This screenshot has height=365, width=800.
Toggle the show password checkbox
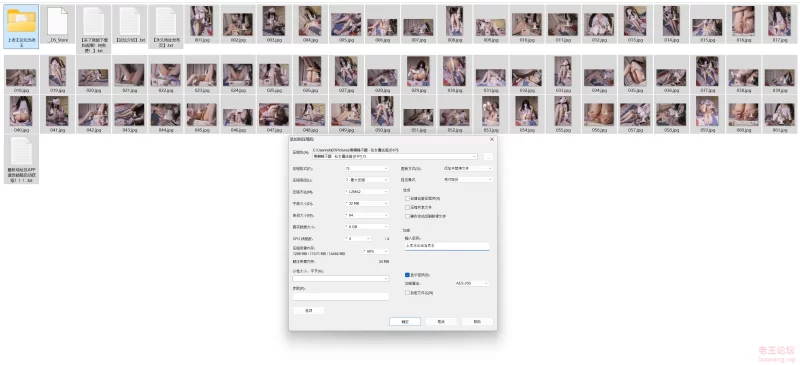point(407,275)
